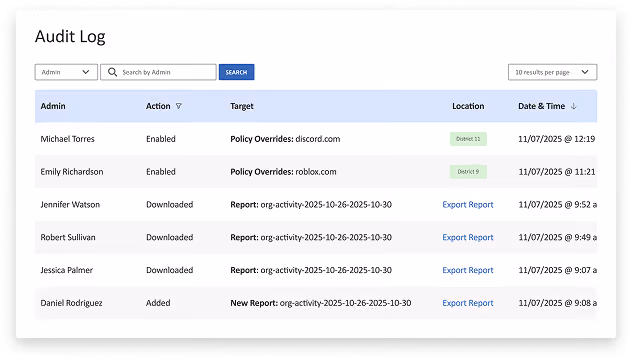The width and height of the screenshot is (632, 360).
Task: Click the Search by Admin input field
Action: pyautogui.click(x=158, y=72)
